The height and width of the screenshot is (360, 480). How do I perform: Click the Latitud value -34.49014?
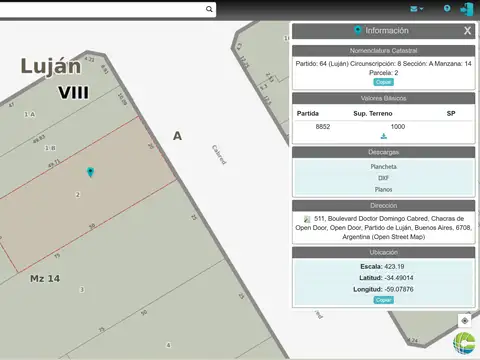click(399, 278)
